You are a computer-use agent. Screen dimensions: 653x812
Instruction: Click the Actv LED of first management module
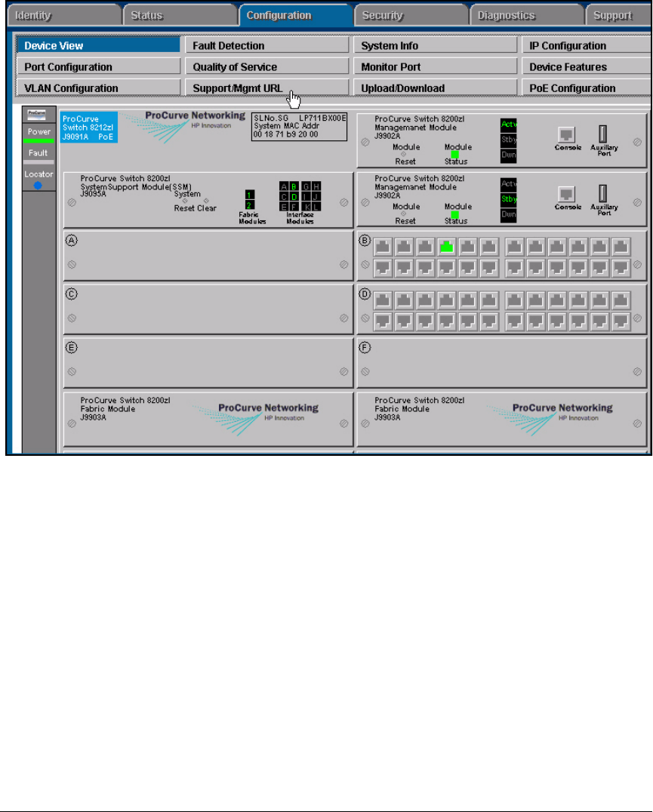click(509, 125)
